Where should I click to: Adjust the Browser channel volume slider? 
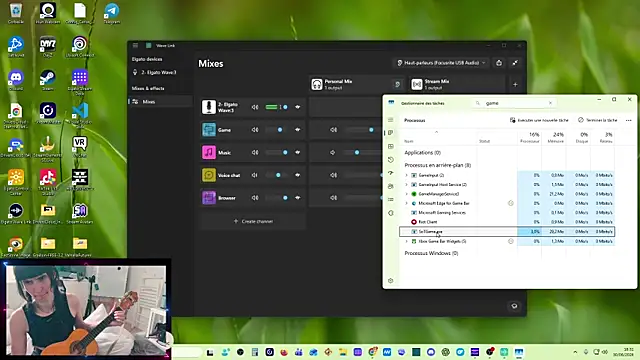pyautogui.click(x=277, y=198)
